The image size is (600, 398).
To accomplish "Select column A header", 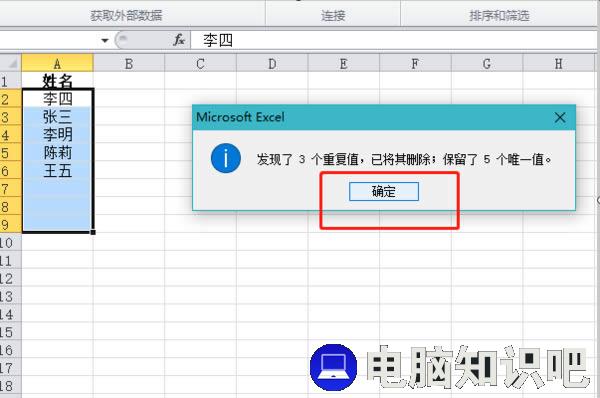I will [57, 63].
